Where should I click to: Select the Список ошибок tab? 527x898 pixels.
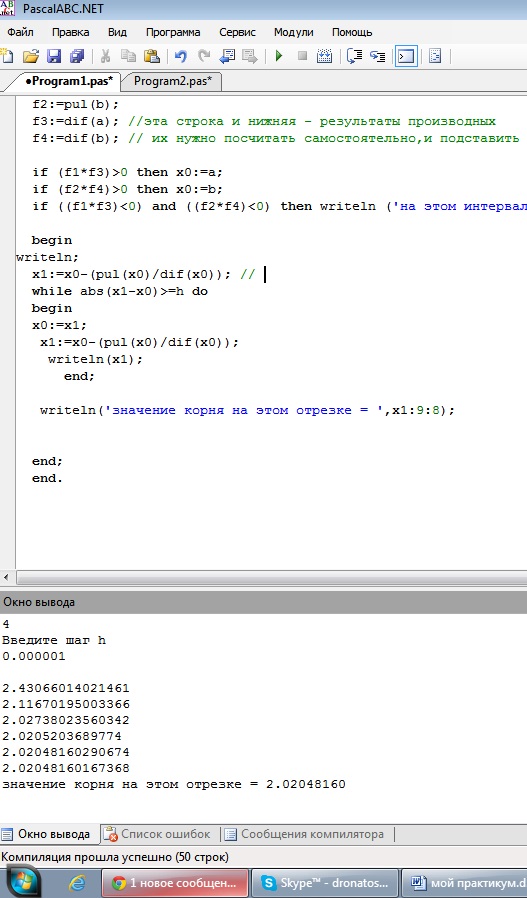(x=159, y=834)
